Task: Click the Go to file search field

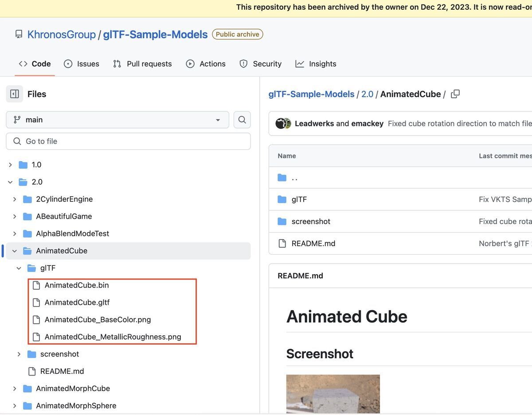Action: (x=128, y=141)
